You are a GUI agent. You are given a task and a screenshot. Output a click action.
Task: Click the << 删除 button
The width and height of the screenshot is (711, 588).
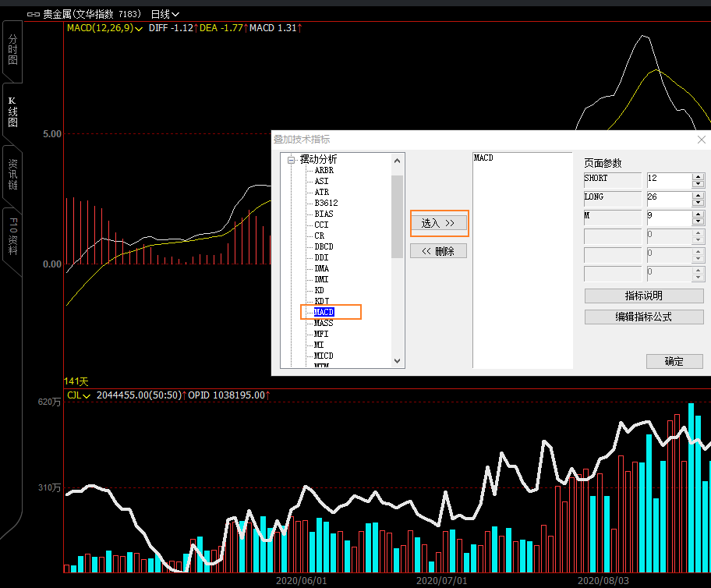(x=438, y=251)
